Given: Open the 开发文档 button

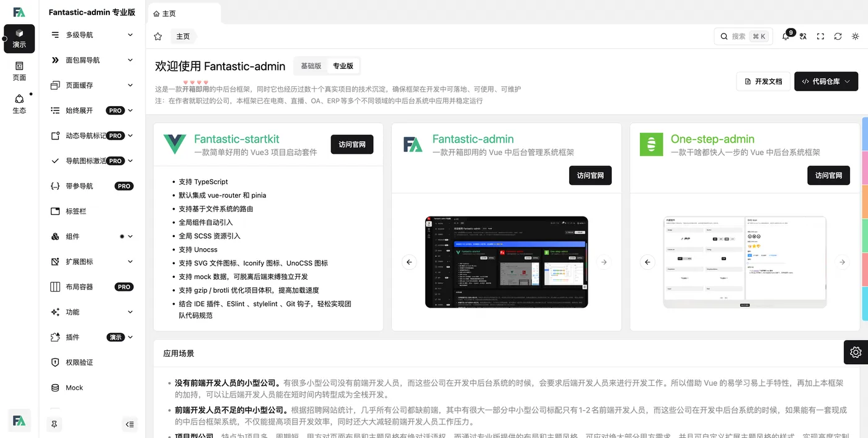Looking at the screenshot, I should tap(763, 81).
